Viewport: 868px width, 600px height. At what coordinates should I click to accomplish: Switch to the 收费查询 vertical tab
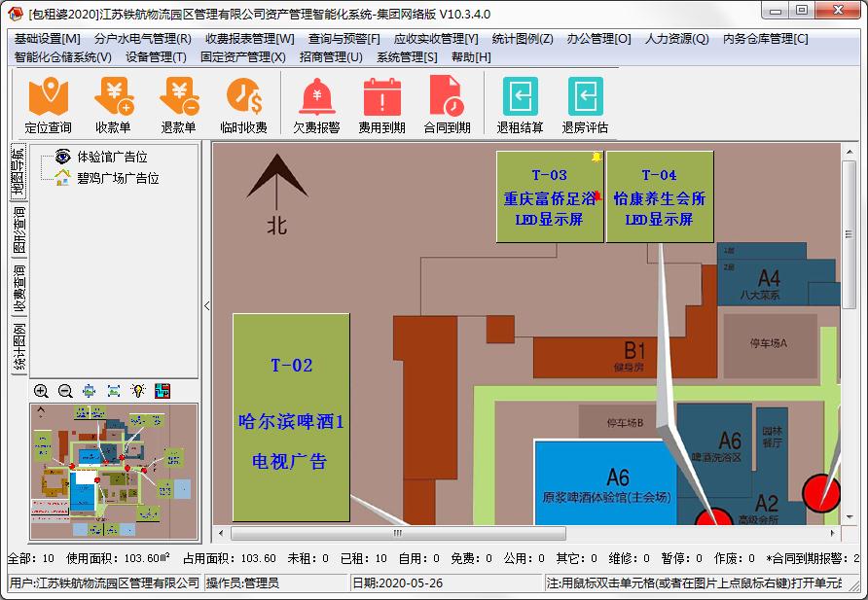click(x=19, y=289)
